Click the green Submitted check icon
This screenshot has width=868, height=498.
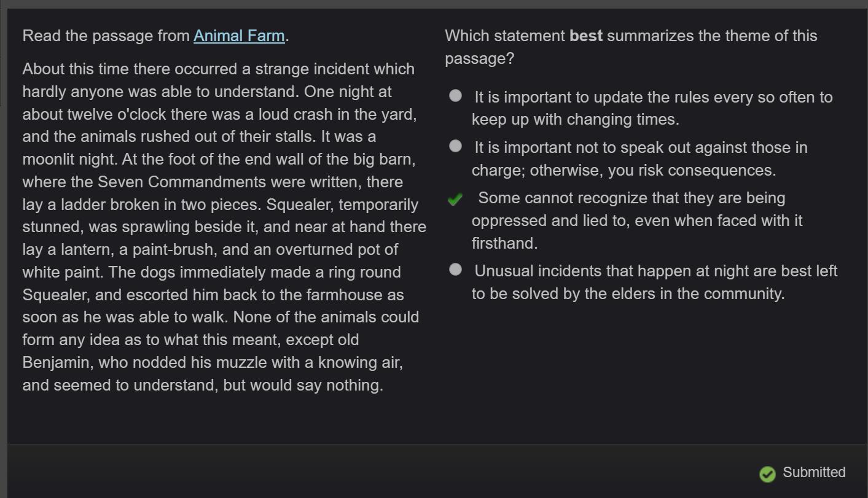767,473
